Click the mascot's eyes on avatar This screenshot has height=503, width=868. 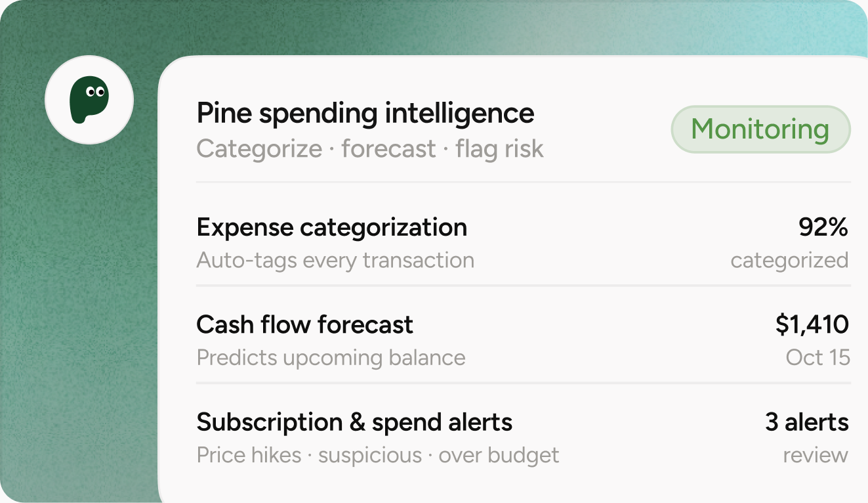click(x=96, y=91)
